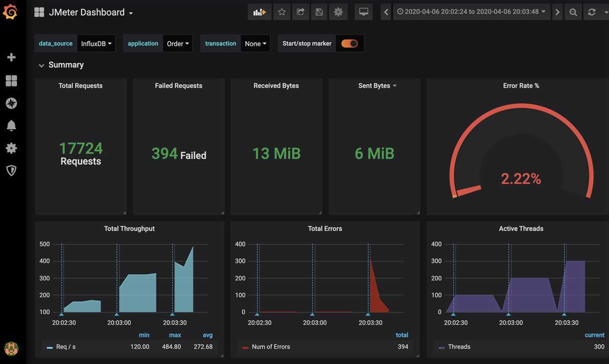Click the user avatar in sidebar
The image size is (609, 364).
click(11, 349)
